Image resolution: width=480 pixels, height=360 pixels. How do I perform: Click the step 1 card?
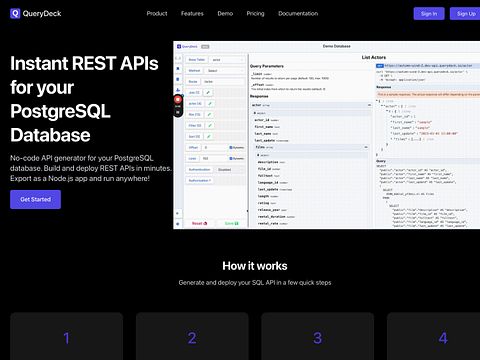[66, 336]
